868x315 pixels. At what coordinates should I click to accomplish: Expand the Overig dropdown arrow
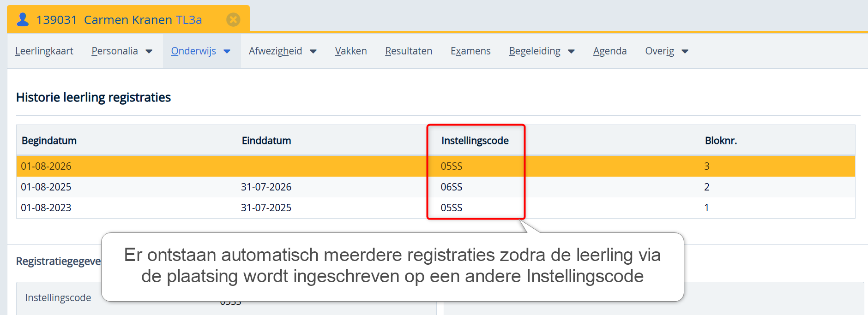(x=685, y=52)
